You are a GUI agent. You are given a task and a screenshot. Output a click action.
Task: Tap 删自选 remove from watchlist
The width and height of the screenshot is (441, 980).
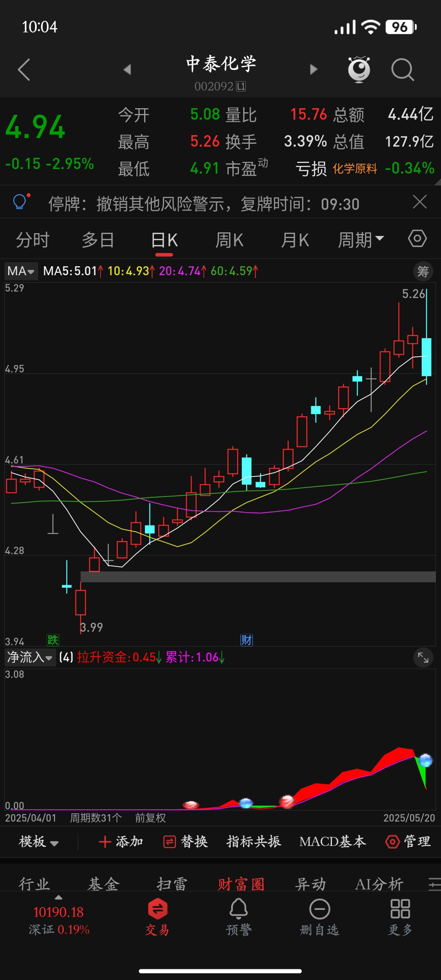tap(319, 917)
